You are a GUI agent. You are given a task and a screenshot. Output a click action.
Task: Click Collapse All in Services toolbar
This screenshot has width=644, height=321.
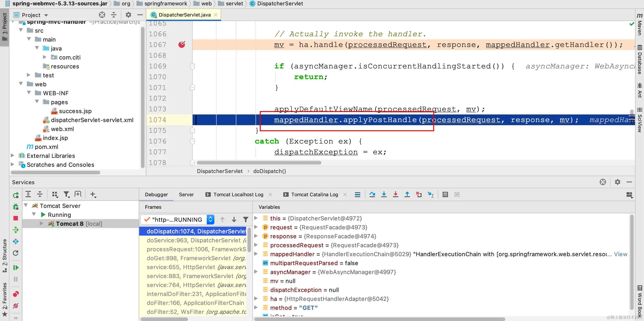pyautogui.click(x=40, y=194)
